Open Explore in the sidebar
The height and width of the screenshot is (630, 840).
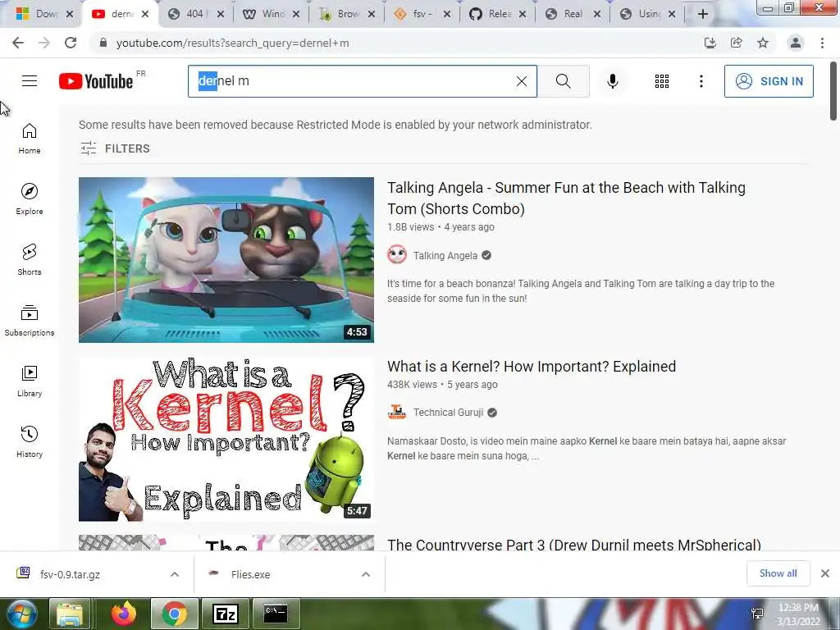pyautogui.click(x=30, y=199)
